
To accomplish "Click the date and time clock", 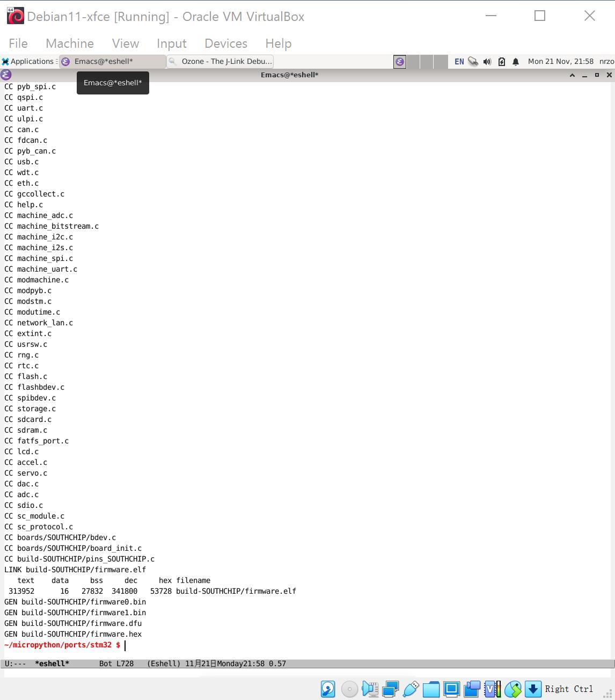I will pyautogui.click(x=560, y=61).
